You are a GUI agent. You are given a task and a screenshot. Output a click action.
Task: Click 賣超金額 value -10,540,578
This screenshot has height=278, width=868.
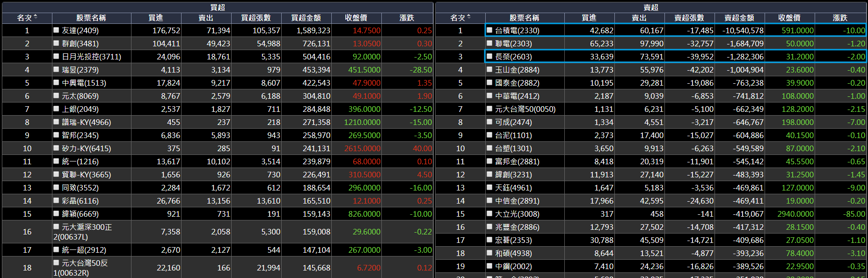[x=743, y=30]
